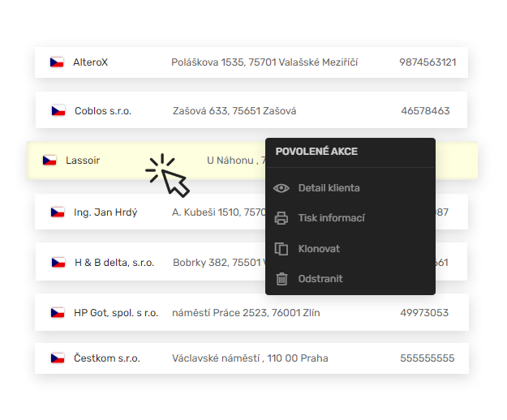The image size is (507, 420).
Task: Click the flag icon next to Lassoir
Action: click(x=49, y=161)
